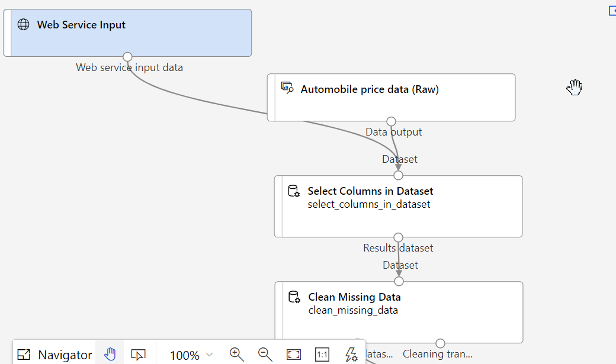This screenshot has width=616, height=364.
Task: Click the Data output port of Automobile data
Action: (391, 121)
